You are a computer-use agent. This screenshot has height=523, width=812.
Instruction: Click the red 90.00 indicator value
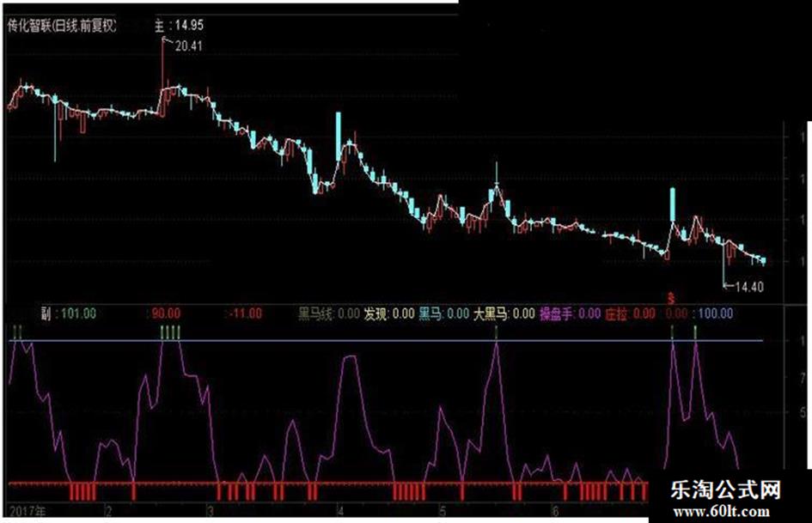pyautogui.click(x=166, y=313)
